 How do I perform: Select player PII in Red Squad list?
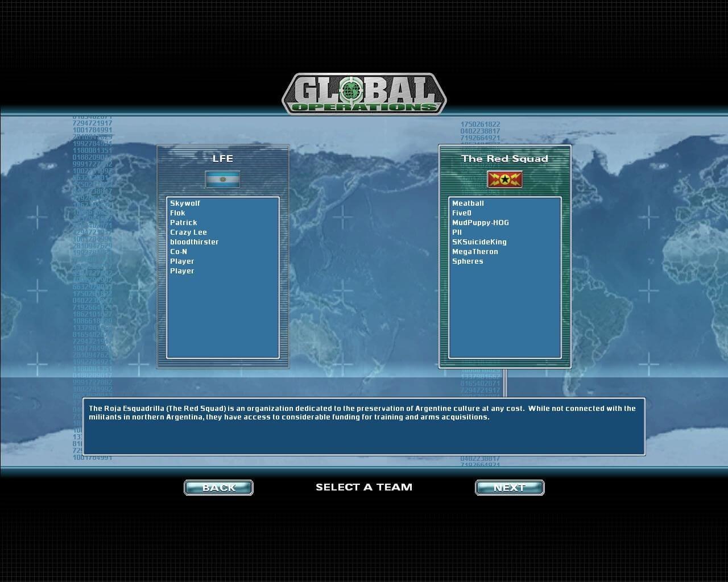[x=457, y=232]
